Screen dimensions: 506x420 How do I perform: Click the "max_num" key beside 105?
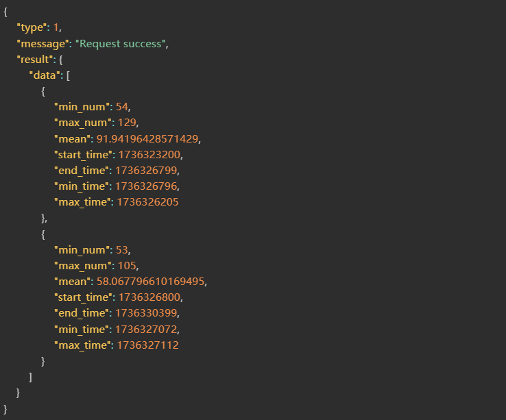coord(82,266)
